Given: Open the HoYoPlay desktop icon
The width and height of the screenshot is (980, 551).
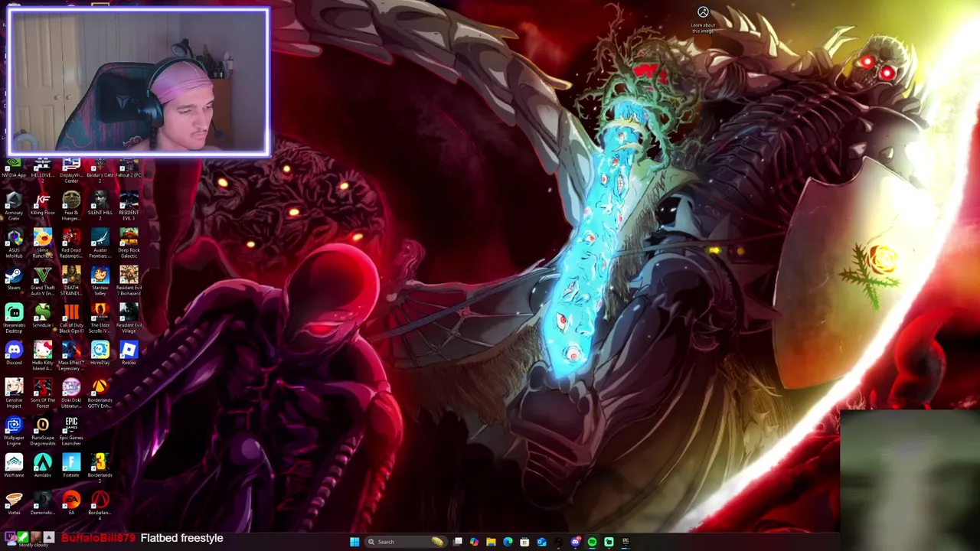Looking at the screenshot, I should (x=100, y=354).
